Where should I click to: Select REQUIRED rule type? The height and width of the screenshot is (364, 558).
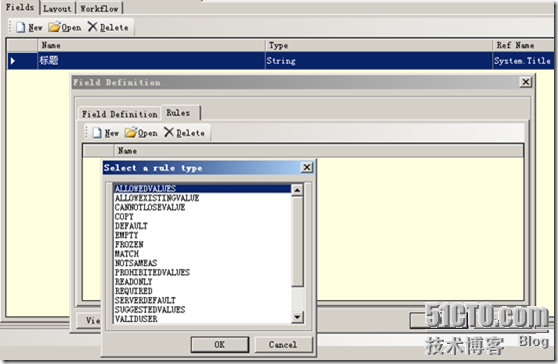point(202,291)
